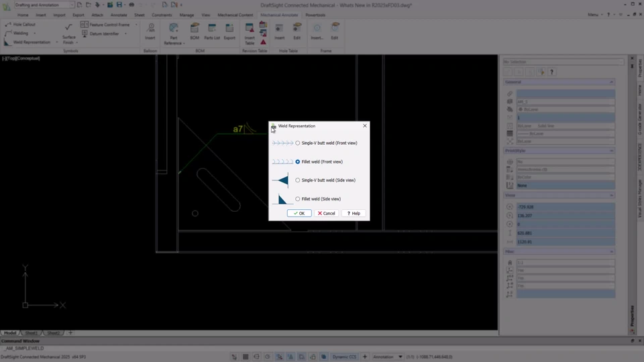Collapse the View section in Properties
Screen dimensions: 644x362
611,195
